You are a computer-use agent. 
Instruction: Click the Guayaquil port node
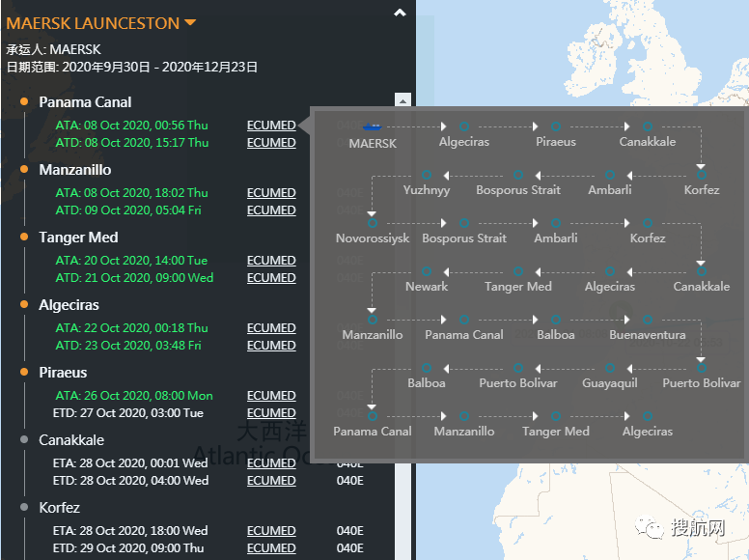(610, 368)
